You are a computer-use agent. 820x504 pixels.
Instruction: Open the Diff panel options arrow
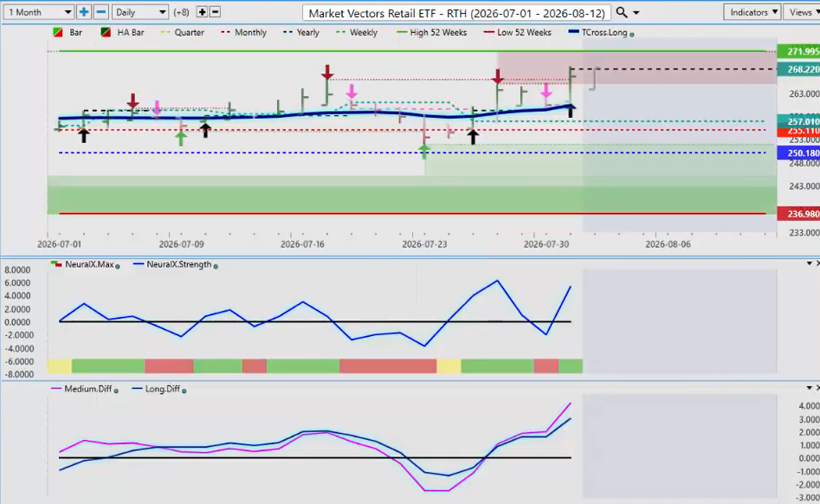coord(809,388)
